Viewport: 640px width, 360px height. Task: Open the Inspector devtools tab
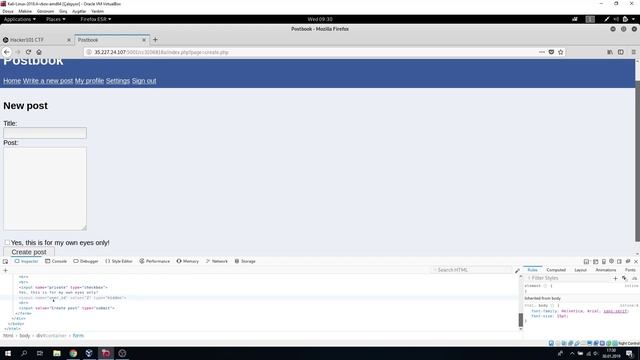27,261
